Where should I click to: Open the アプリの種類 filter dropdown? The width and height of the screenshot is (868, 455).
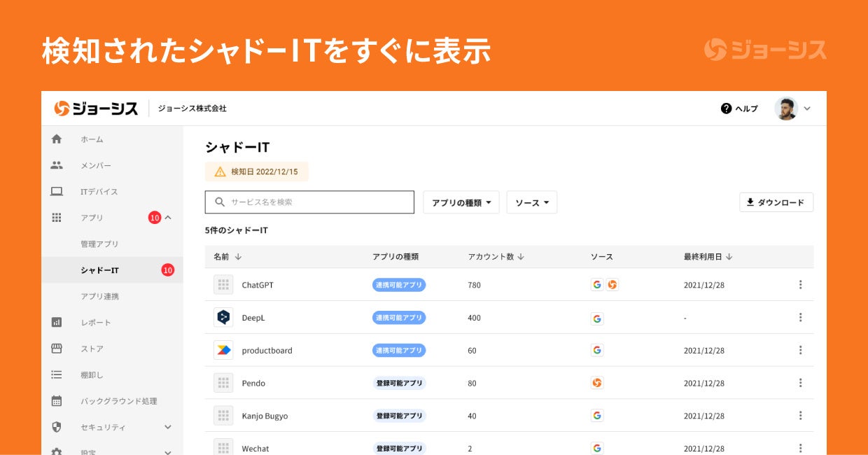461,202
